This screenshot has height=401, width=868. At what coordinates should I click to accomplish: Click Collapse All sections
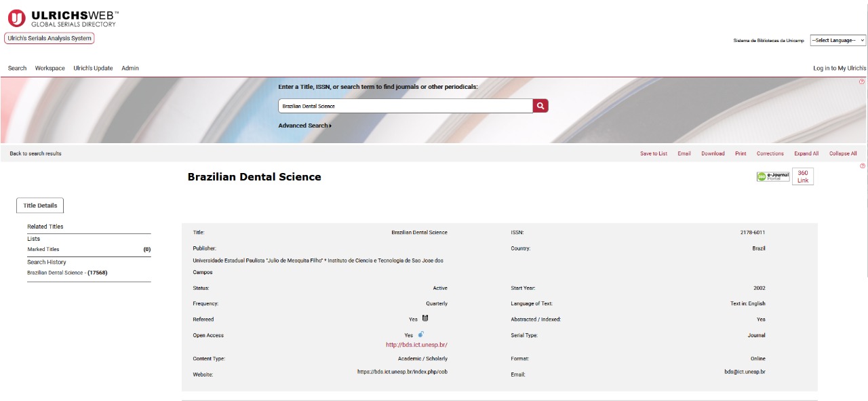(x=843, y=153)
